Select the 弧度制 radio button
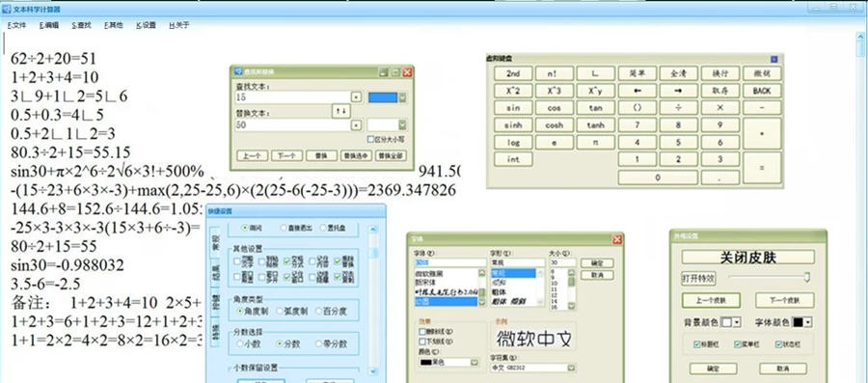Image resolution: width=868 pixels, height=383 pixels. (280, 311)
